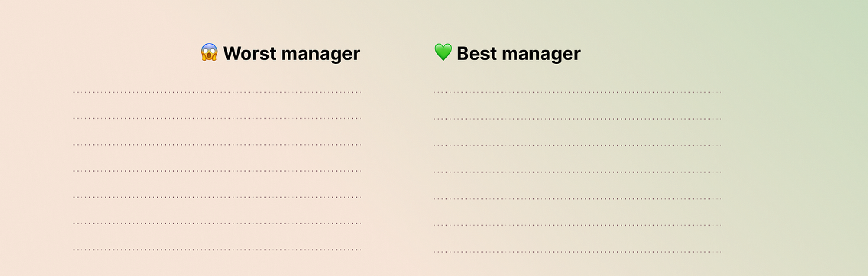Click fifth dotted line under Worst manager

[217, 197]
